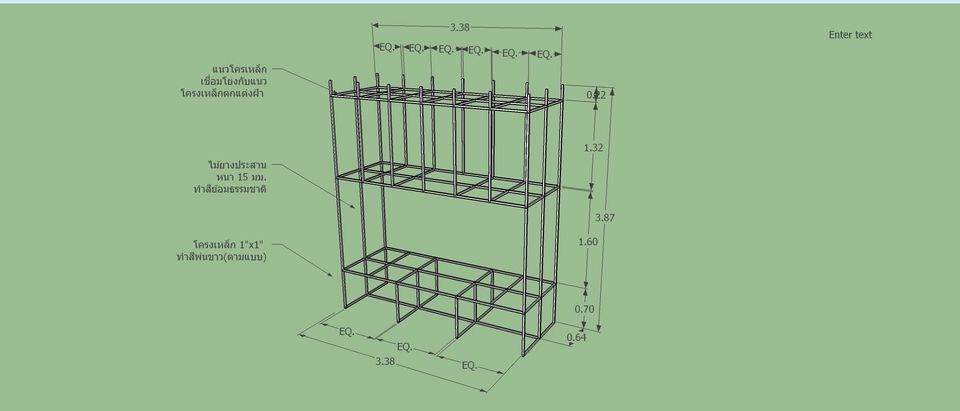Select the rightmost EQ. label in the top row
This screenshot has height=411, width=960.
pos(544,55)
